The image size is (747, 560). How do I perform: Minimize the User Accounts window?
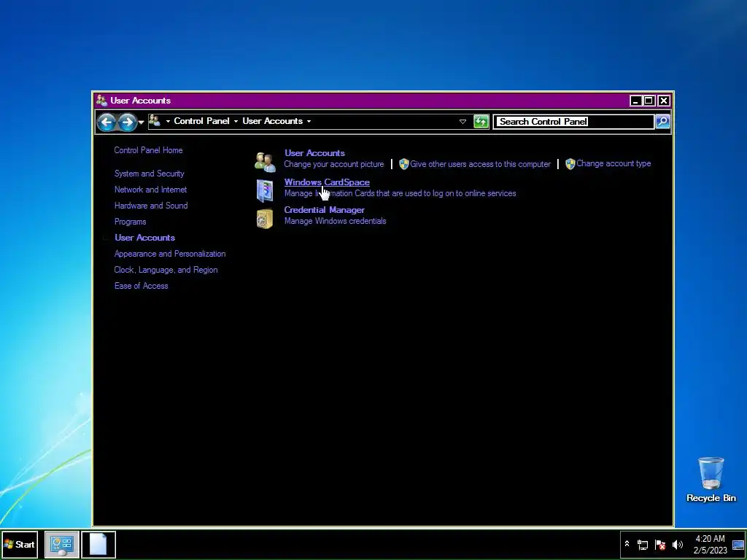[x=635, y=101]
